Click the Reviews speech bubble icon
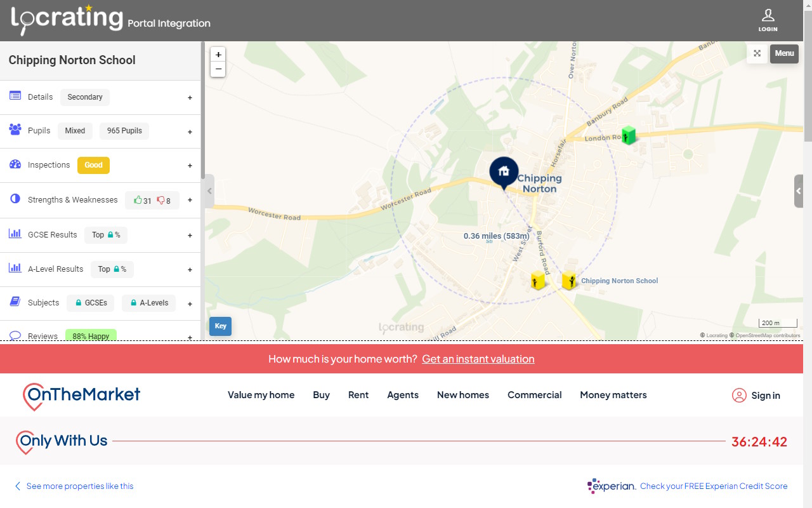The width and height of the screenshot is (812, 508). pyautogui.click(x=15, y=336)
